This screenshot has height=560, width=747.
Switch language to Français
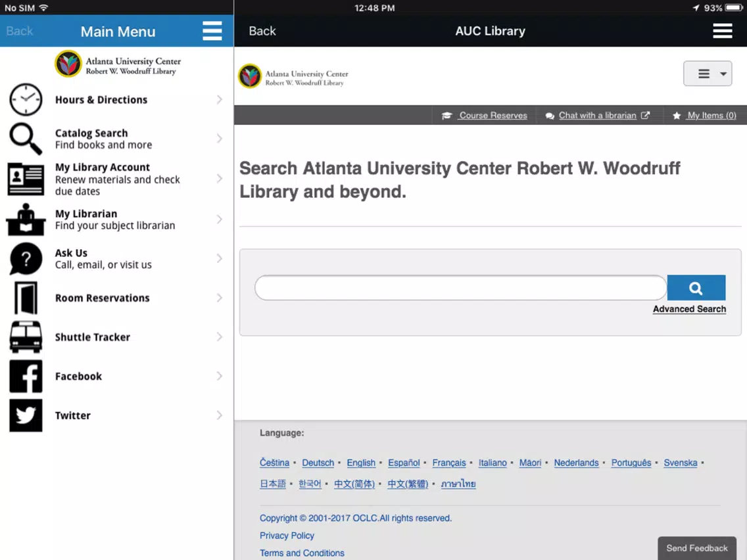(x=448, y=463)
